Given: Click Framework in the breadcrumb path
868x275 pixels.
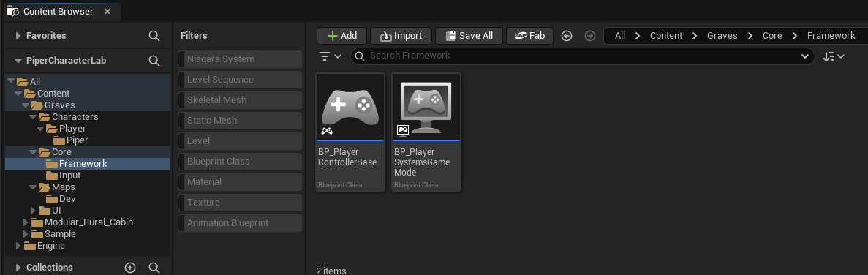Looking at the screenshot, I should (x=831, y=36).
